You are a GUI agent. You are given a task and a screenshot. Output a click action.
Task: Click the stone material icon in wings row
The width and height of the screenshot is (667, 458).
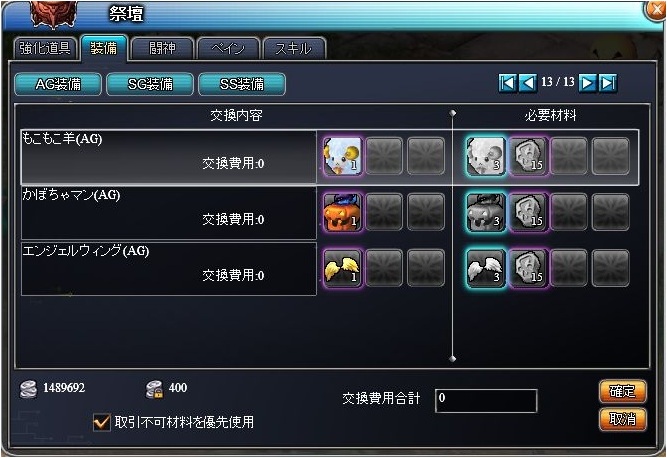coord(528,268)
